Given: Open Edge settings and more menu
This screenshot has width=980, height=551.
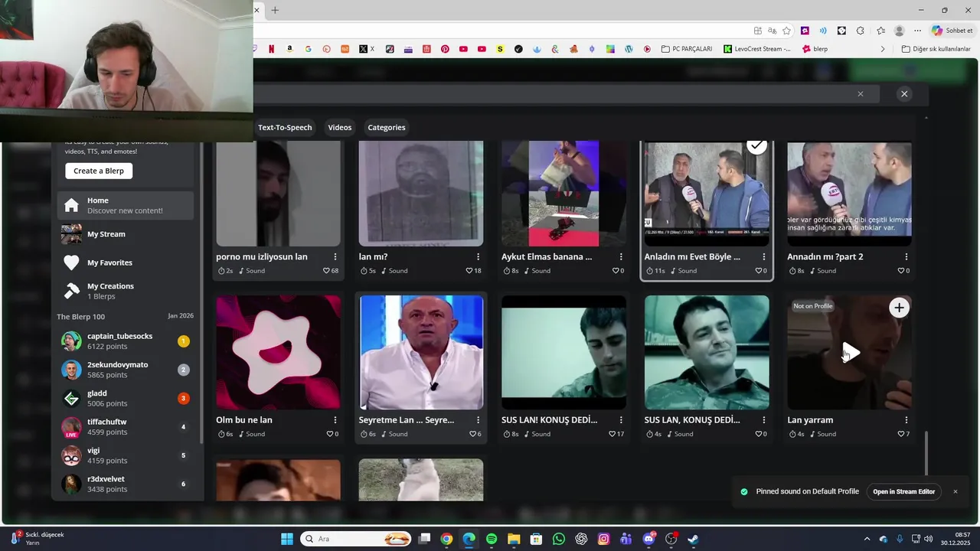Looking at the screenshot, I should pos(917,31).
